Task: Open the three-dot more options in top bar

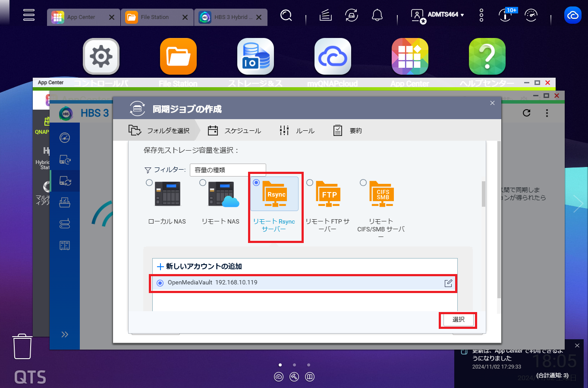Action: (481, 16)
